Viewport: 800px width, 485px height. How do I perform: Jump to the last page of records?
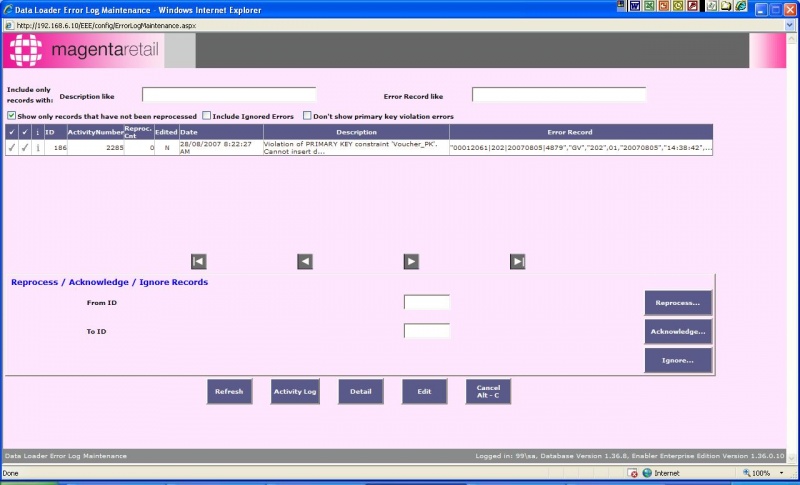[x=517, y=262]
